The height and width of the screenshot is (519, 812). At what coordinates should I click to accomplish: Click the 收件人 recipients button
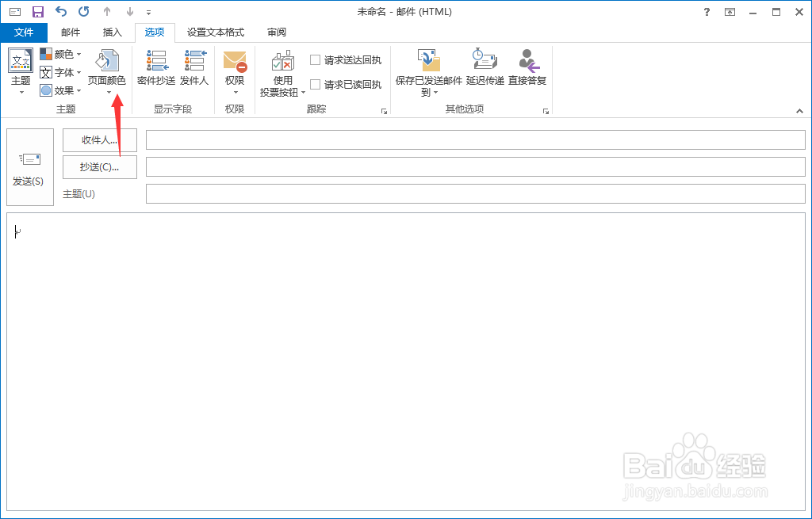(99, 140)
